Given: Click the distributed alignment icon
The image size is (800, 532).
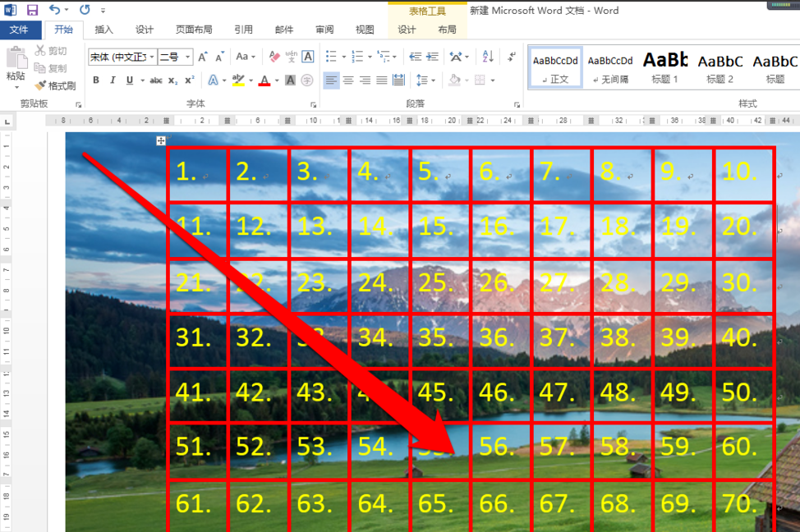Looking at the screenshot, I should tap(398, 80).
